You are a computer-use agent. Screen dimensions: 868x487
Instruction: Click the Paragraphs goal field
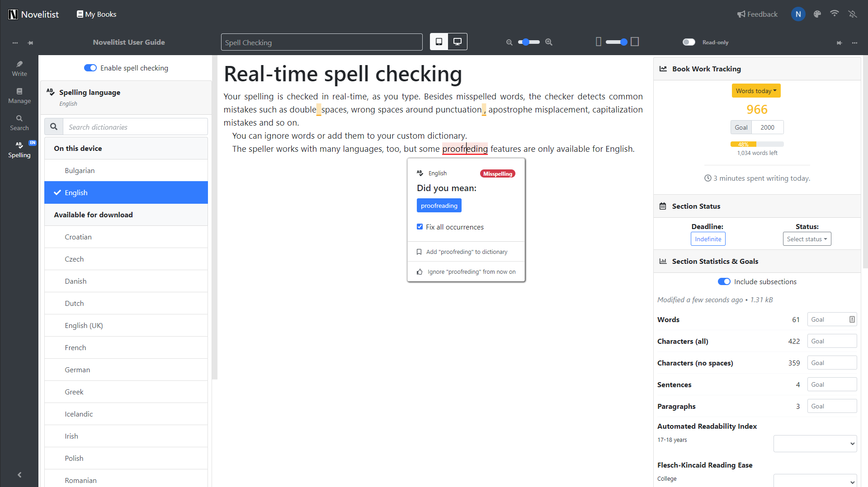832,406
